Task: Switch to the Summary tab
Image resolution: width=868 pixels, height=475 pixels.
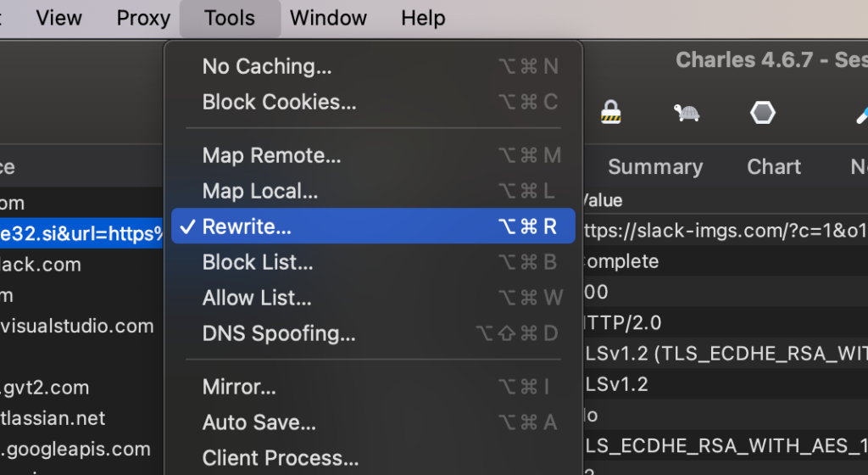Action: (655, 166)
